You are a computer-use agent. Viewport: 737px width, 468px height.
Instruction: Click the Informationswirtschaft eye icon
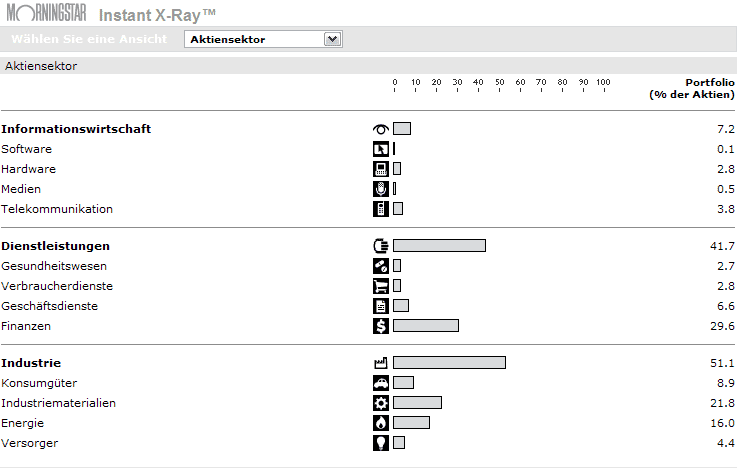pos(380,129)
